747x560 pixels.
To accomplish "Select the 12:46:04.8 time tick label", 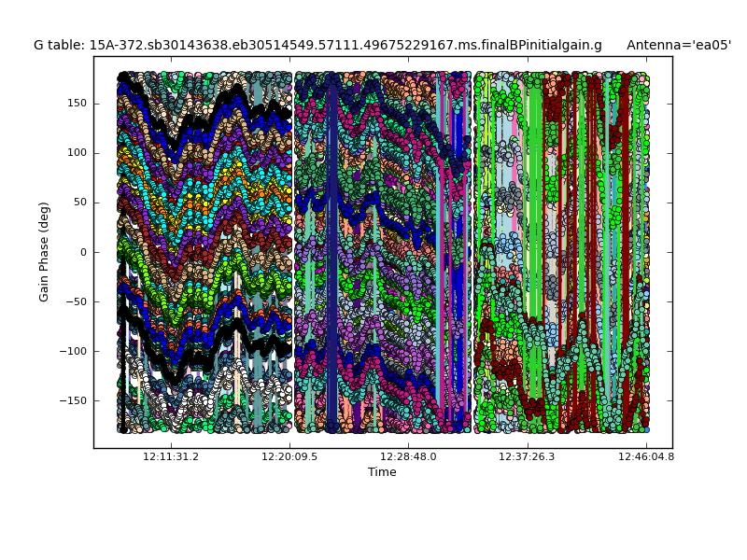I will pyautogui.click(x=646, y=457).
